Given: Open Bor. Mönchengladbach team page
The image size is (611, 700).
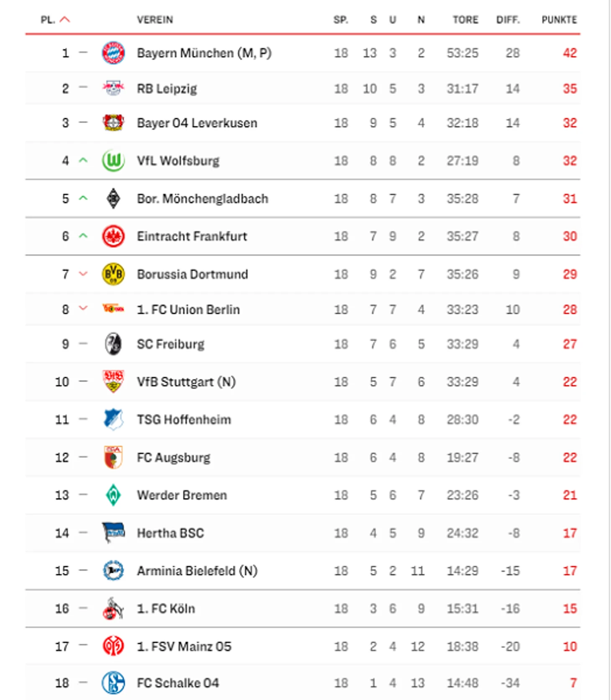Looking at the screenshot, I should point(203,198).
